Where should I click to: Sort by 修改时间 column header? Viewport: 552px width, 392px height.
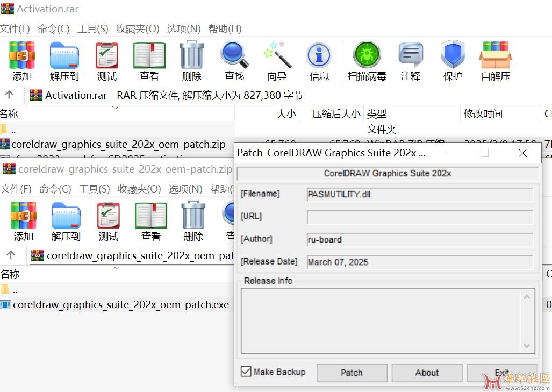click(500, 113)
